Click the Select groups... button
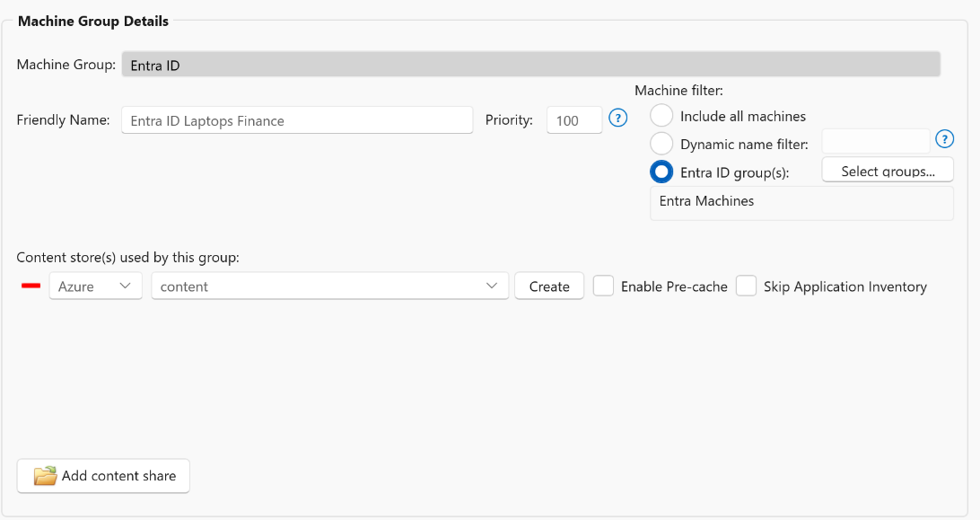This screenshot has height=520, width=980. 888,171
